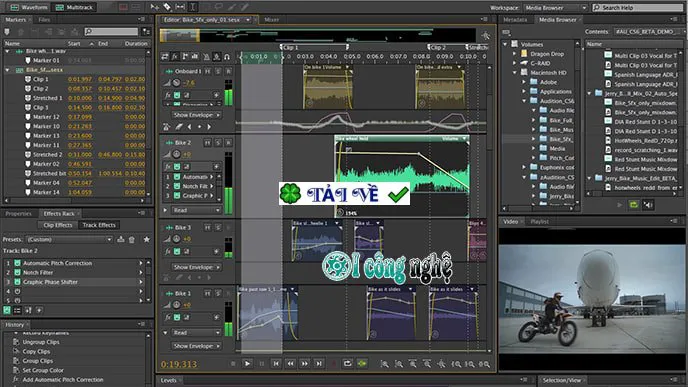The image size is (688, 387).
Task: Select the Time Selection tool
Action: [193, 7]
